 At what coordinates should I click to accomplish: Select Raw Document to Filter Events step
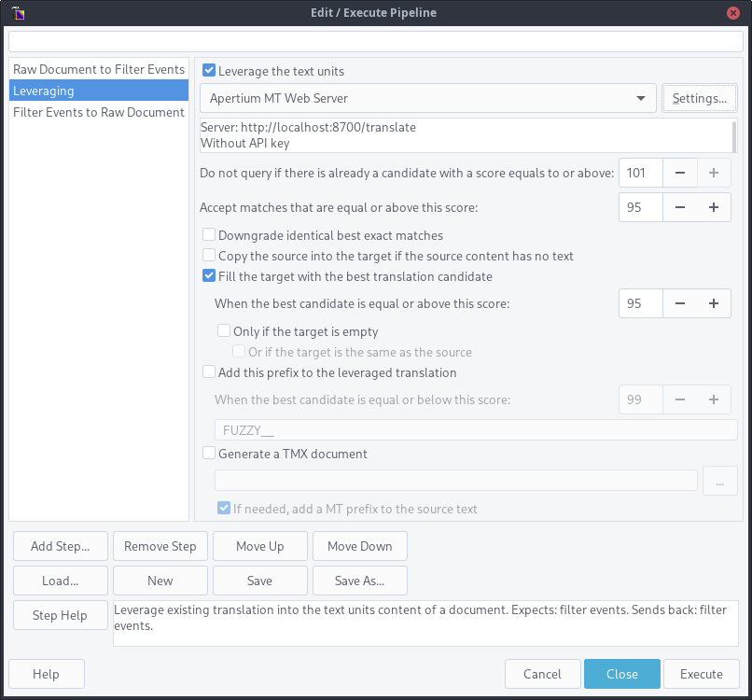click(x=99, y=69)
